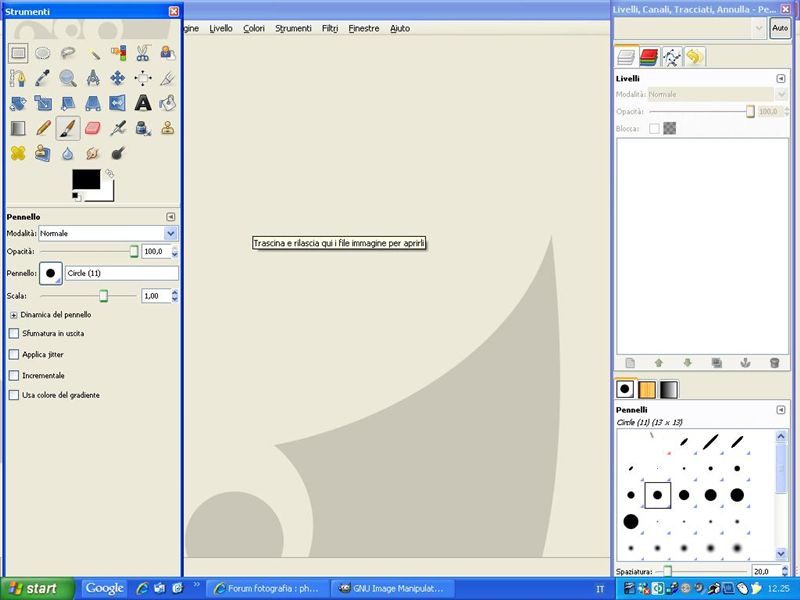800x600 pixels.
Task: Open the Livelli Modalità dropdown
Action: click(x=718, y=94)
